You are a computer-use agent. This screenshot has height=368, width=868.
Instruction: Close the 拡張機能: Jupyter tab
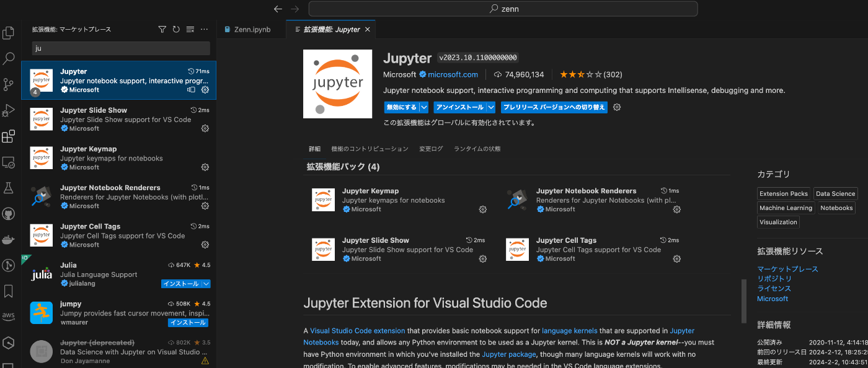[368, 29]
